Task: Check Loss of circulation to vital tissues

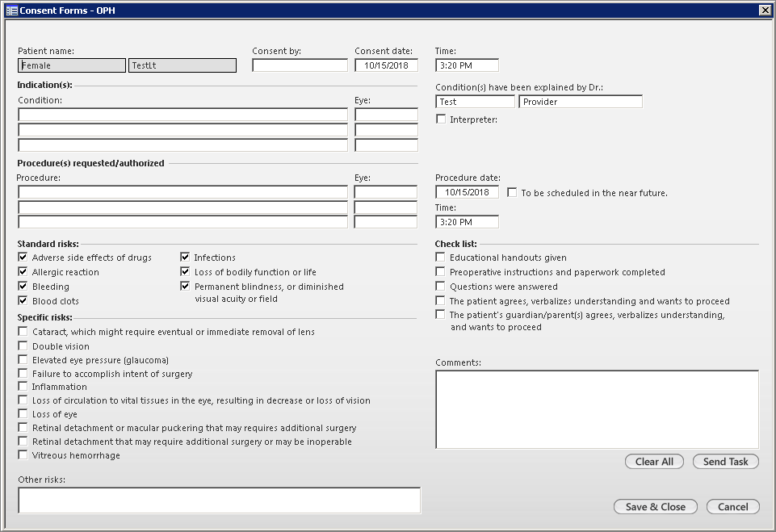Action: coord(23,400)
